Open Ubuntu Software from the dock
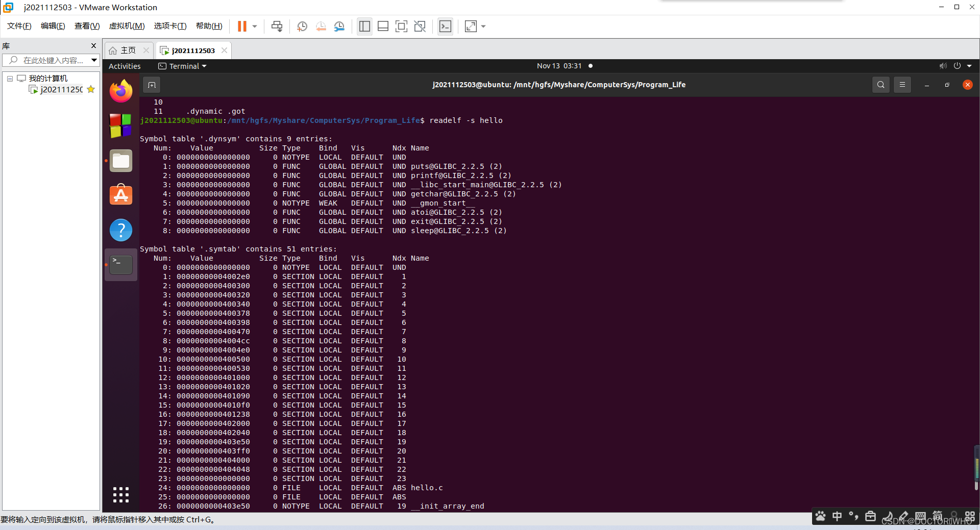980x530 pixels. tap(121, 195)
